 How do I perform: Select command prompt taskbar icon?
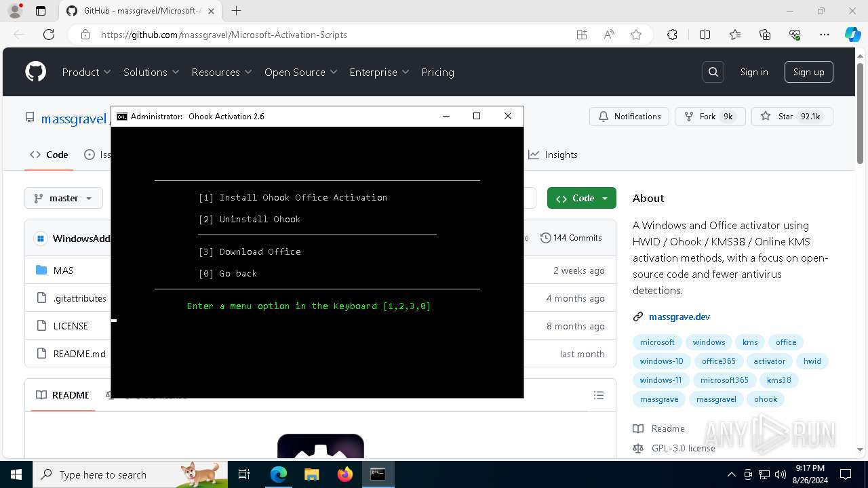pos(378,474)
